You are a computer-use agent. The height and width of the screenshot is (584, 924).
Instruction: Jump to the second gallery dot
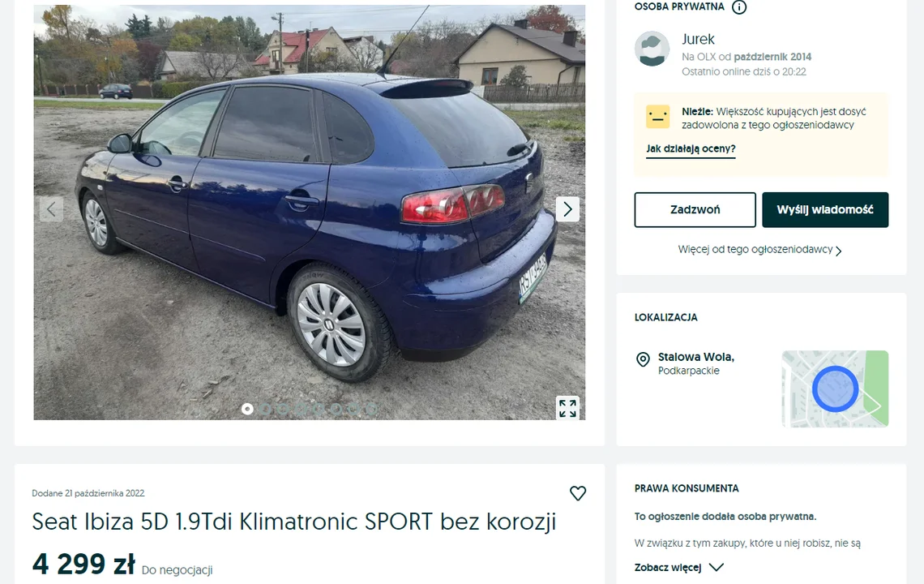click(265, 408)
